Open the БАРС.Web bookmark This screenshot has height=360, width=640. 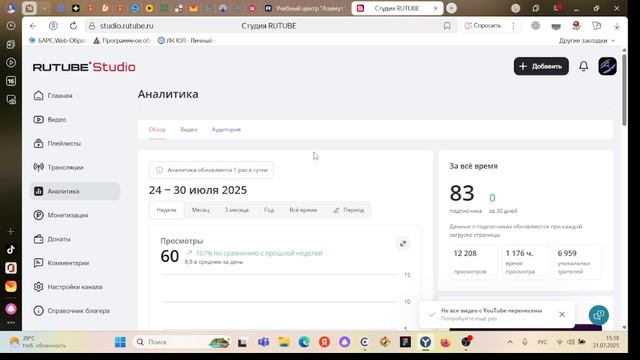[58, 40]
